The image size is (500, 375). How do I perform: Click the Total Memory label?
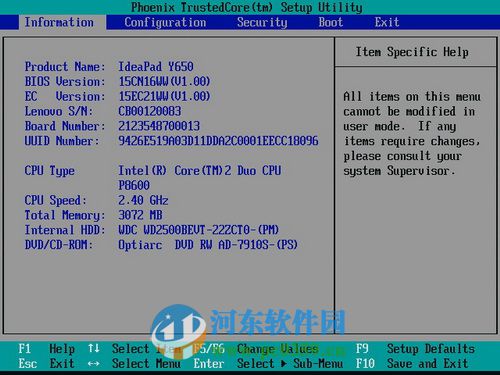65,216
